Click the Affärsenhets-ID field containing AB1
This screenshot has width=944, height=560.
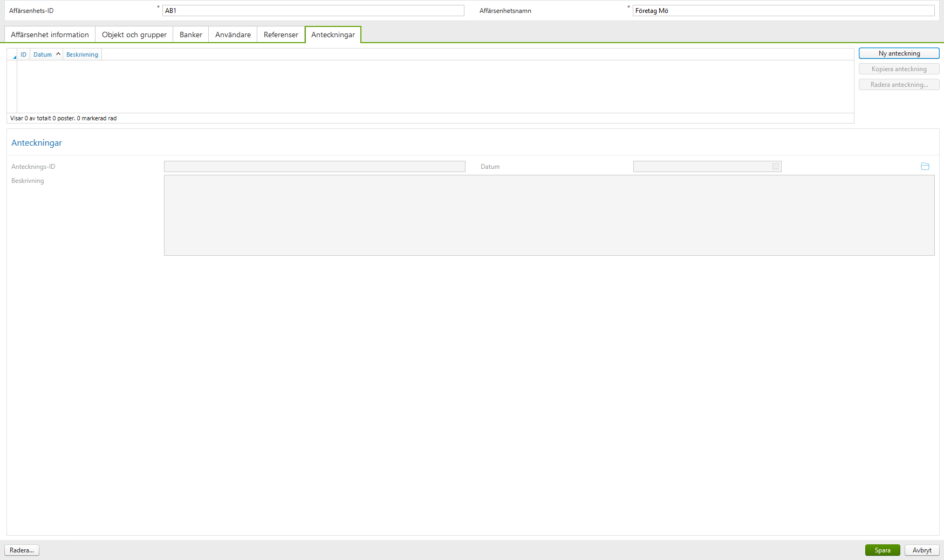[314, 10]
